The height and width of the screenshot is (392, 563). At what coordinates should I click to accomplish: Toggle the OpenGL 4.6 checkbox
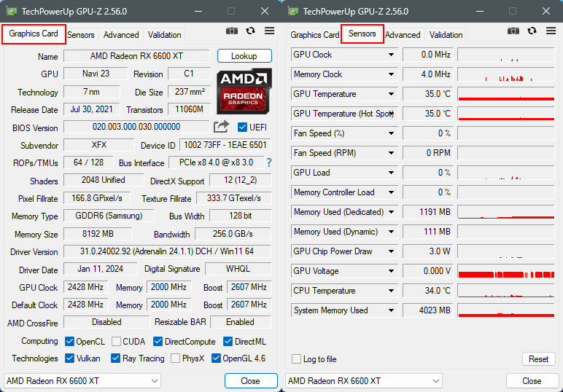click(216, 358)
